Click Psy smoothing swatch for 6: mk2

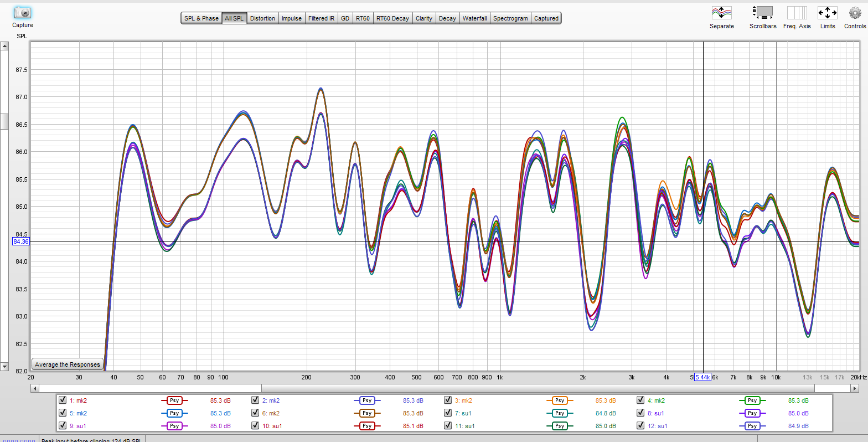click(366, 413)
